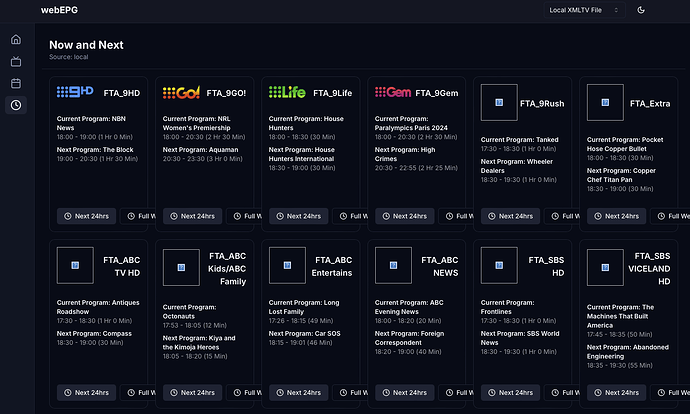Open Full Week button on FTA_9Gem card

coord(456,216)
